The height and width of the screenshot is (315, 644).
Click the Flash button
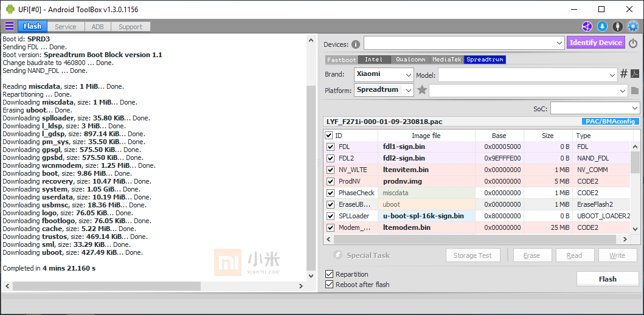point(608,279)
